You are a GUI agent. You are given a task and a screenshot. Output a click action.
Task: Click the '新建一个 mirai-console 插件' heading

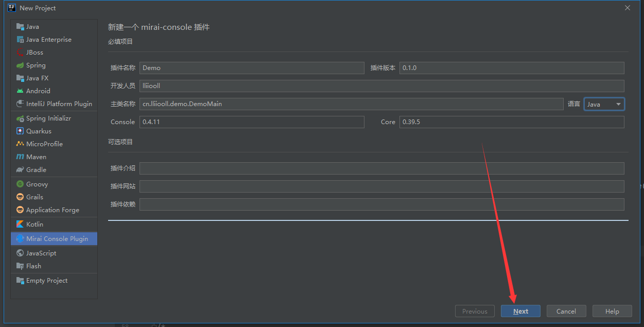159,27
